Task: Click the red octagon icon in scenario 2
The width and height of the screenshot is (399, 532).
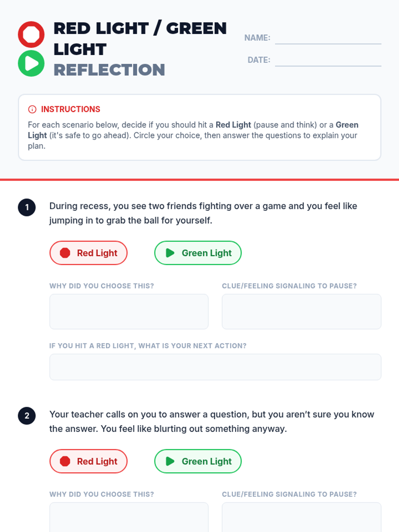Action: 65,461
